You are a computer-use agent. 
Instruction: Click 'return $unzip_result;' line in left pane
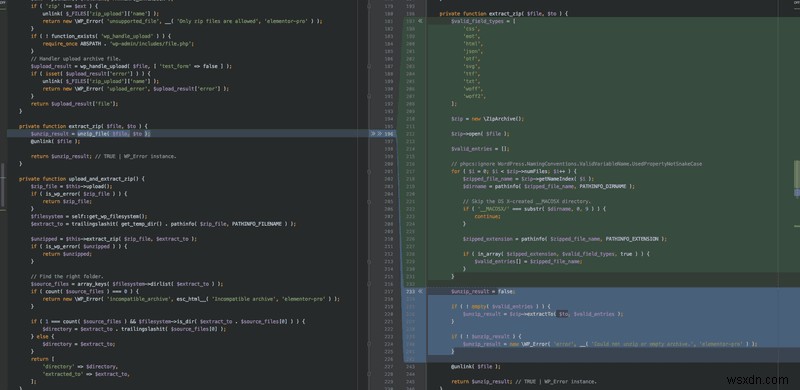104,156
